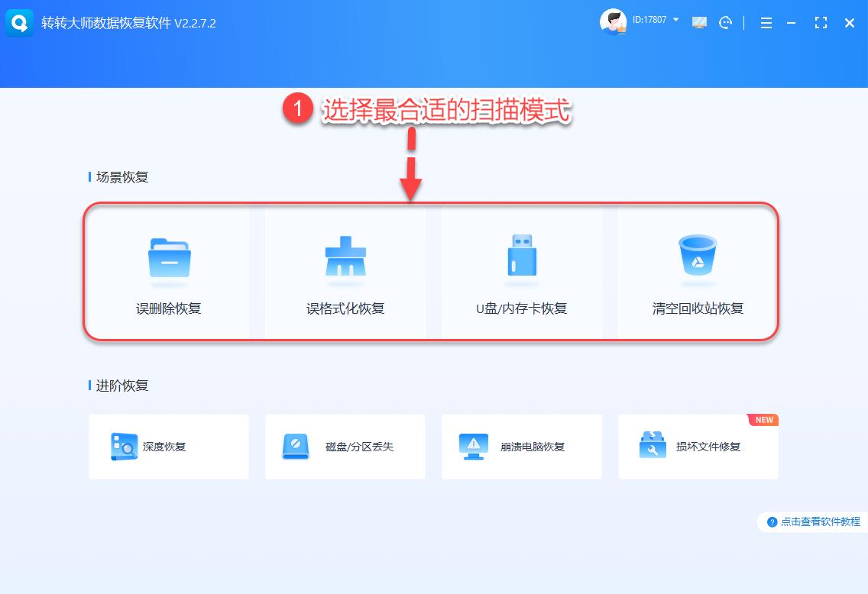
Task: Click the 进阶恢复 section heading
Action: pos(122,386)
